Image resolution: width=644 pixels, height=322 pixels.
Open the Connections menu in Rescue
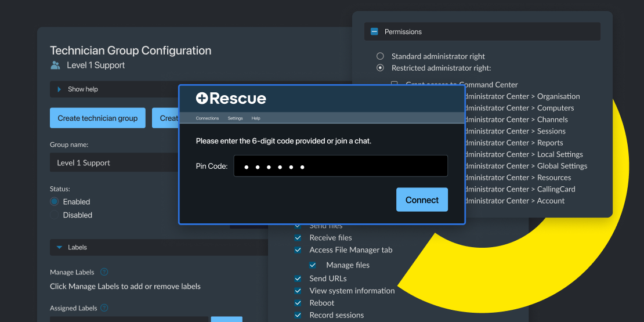tap(207, 118)
